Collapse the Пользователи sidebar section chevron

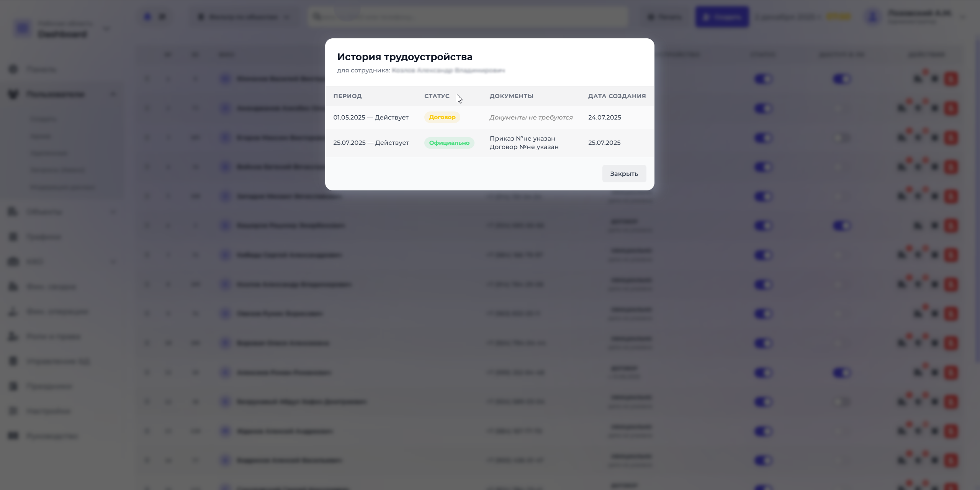pos(113,94)
